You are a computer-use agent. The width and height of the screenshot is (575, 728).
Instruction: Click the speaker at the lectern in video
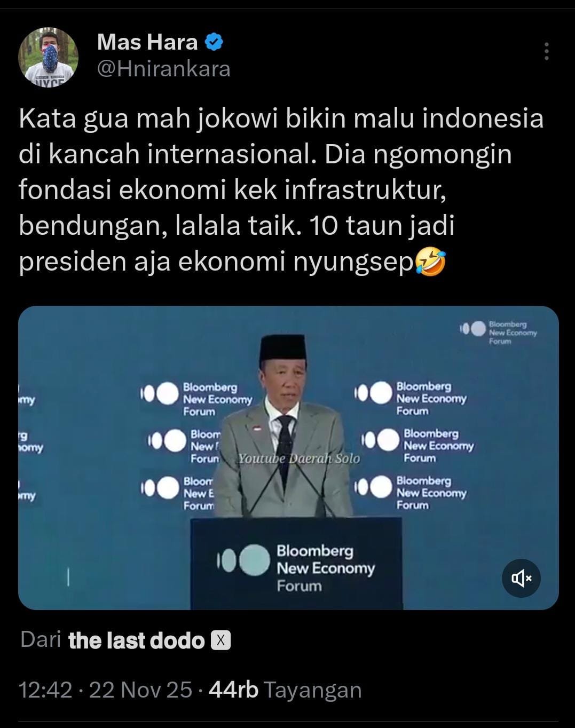pos(287,427)
